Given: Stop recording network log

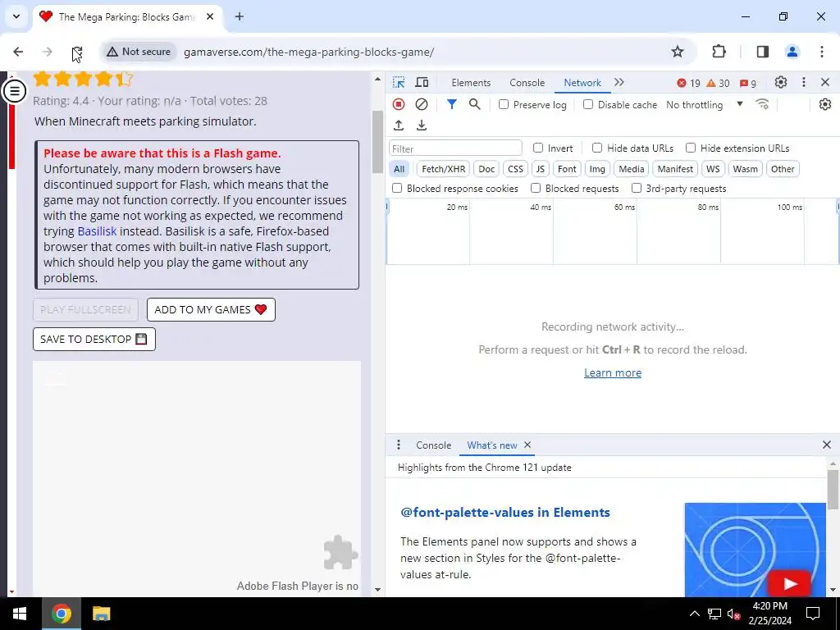Looking at the screenshot, I should coord(399,104).
